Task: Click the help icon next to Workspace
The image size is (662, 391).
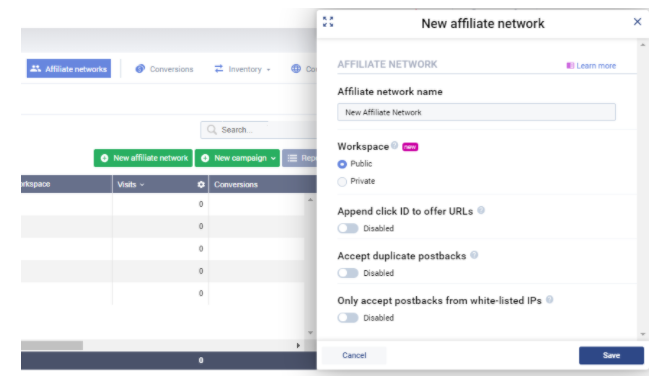Action: [394, 145]
